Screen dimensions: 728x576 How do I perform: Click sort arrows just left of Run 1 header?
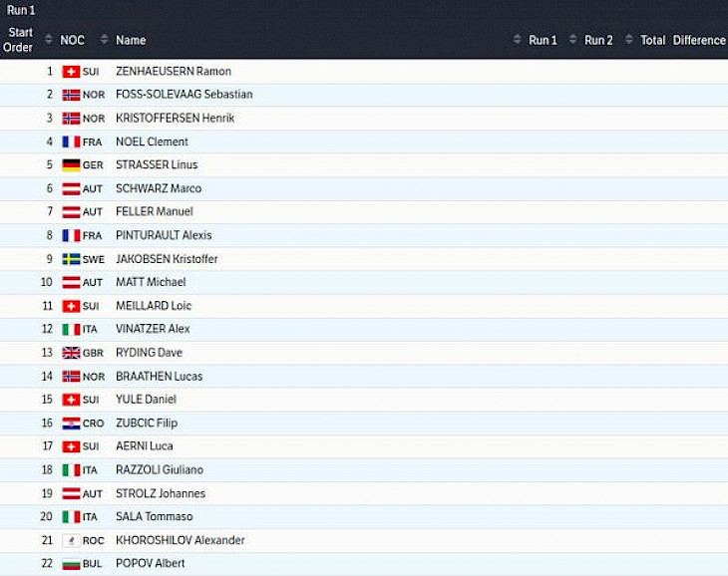tap(517, 40)
